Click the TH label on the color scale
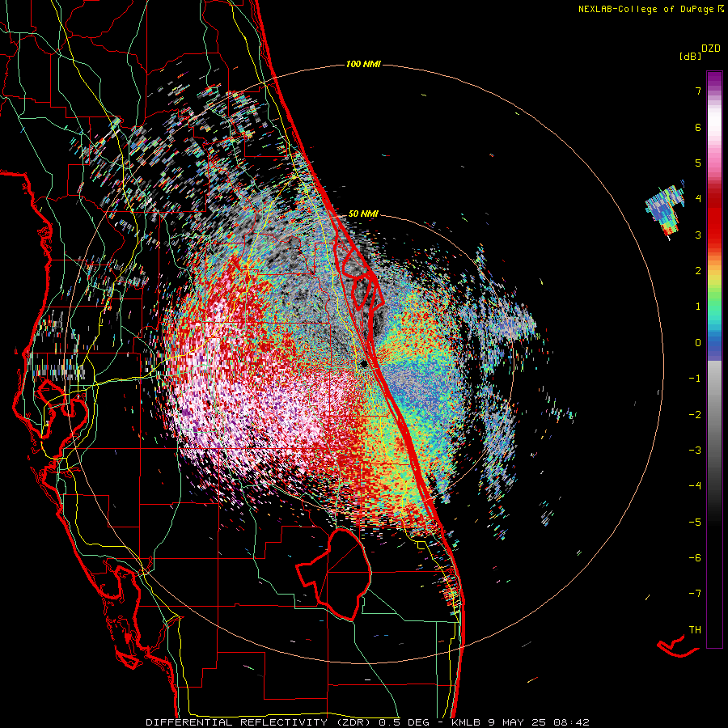Image resolution: width=728 pixels, height=728 pixels. coord(695,630)
